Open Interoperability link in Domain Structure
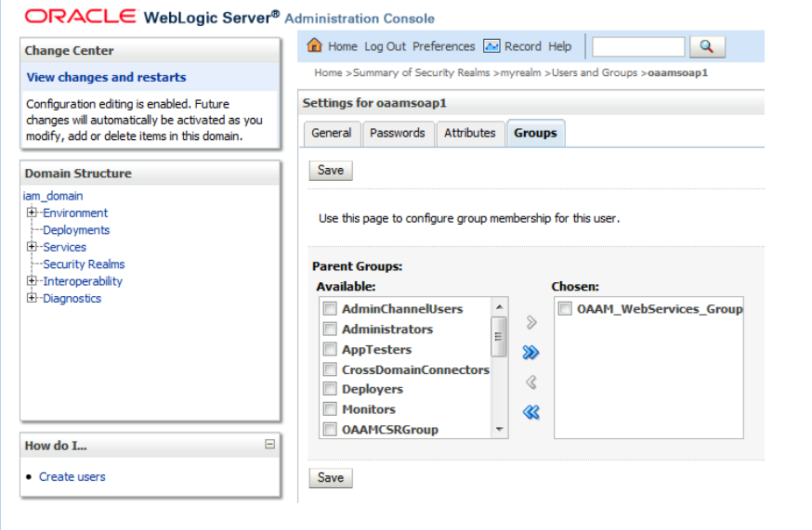Screen dimensions: 812x530 (x=83, y=281)
